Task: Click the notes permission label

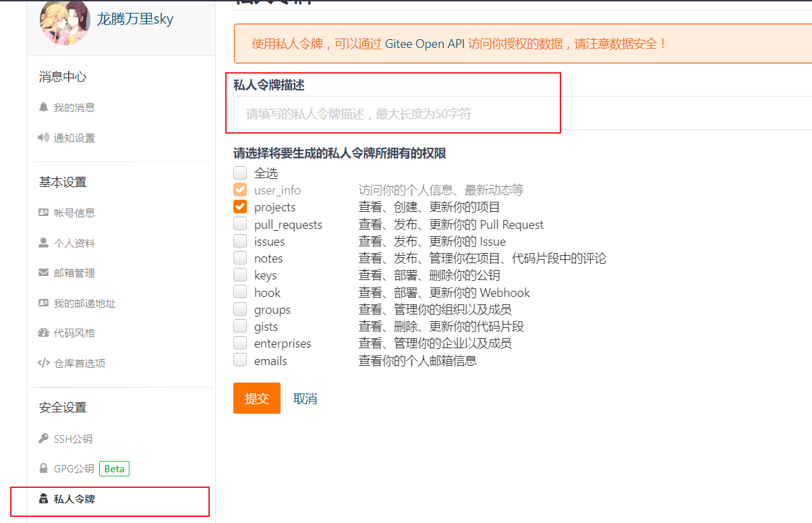Action: (268, 258)
